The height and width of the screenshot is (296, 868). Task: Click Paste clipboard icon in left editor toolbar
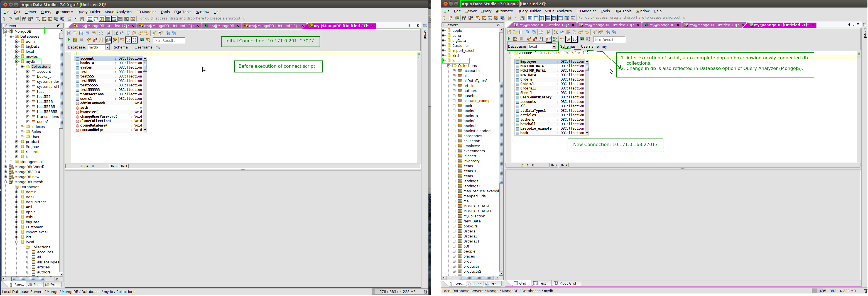coord(134,33)
